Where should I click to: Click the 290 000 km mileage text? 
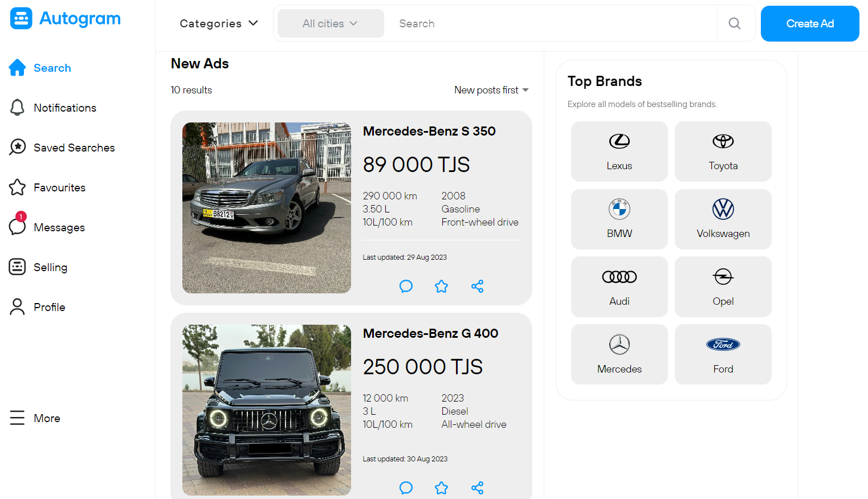point(390,196)
